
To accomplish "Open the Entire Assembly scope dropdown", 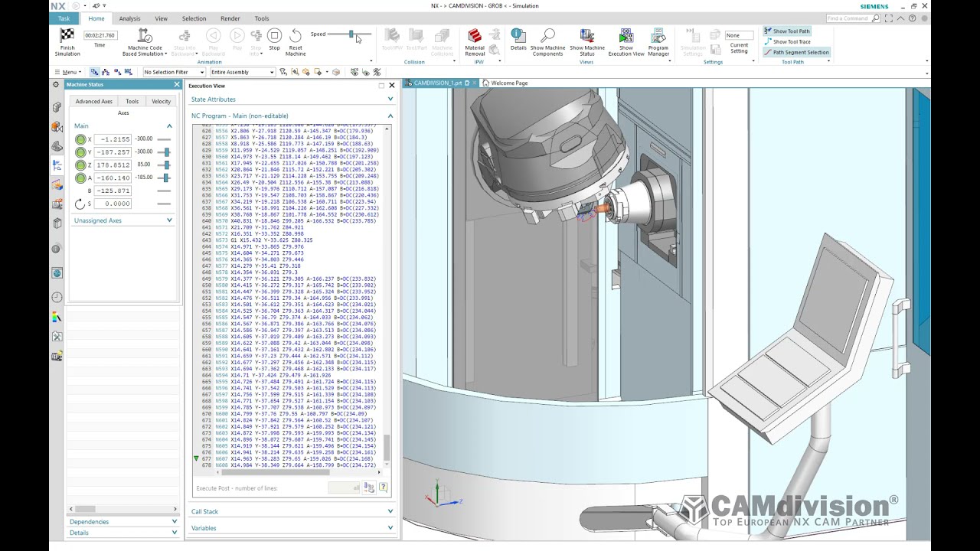I will [x=242, y=72].
